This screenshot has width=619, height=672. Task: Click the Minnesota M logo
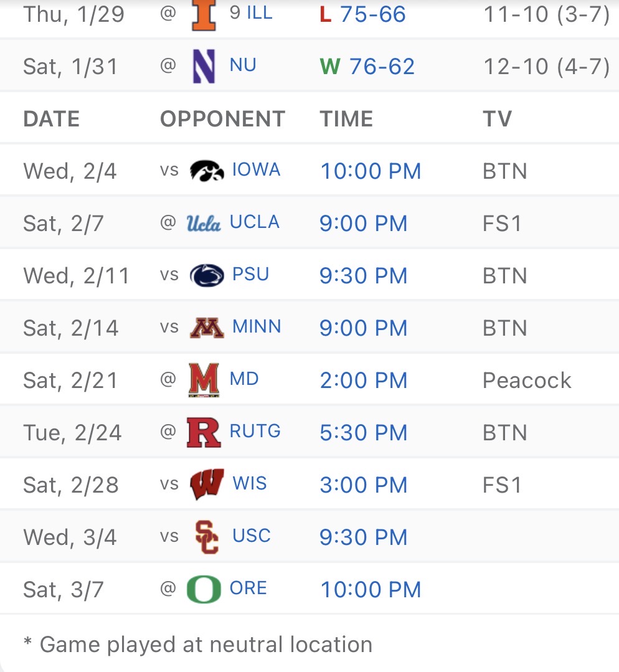pos(207,328)
